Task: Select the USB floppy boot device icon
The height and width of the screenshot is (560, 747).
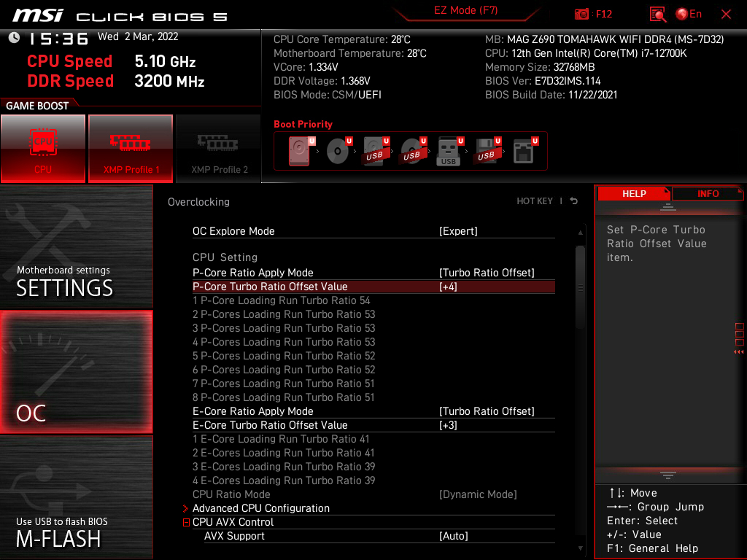Action: (487, 151)
